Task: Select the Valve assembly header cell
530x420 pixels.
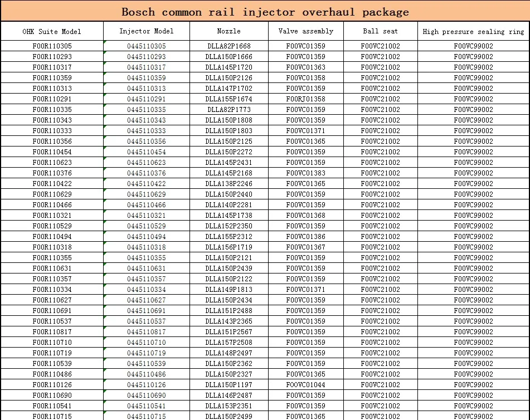Action: (306, 31)
